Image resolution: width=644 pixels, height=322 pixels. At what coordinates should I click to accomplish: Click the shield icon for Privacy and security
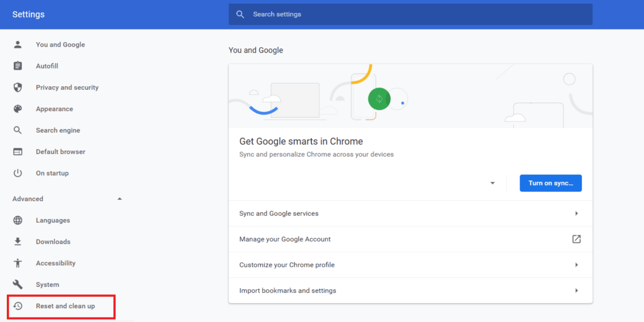[18, 87]
